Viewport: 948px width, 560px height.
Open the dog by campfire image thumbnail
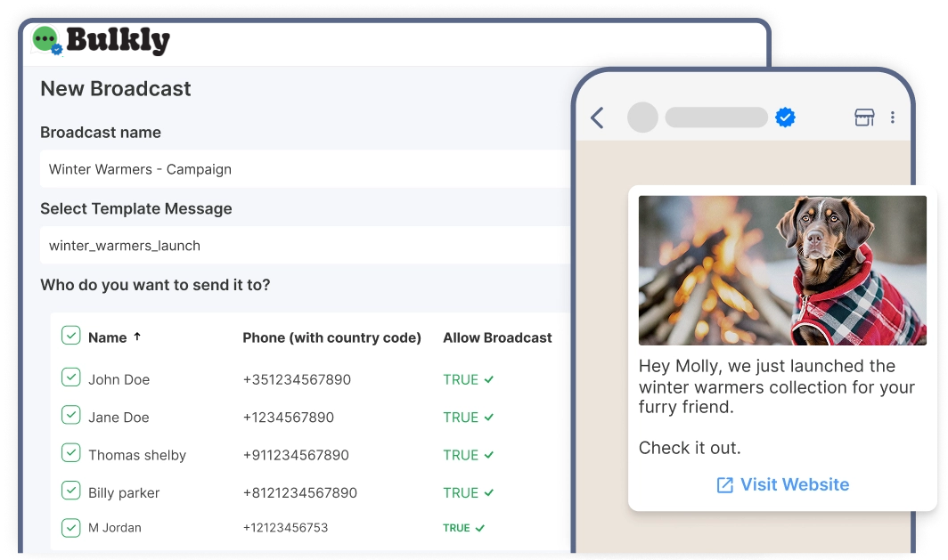click(x=782, y=271)
